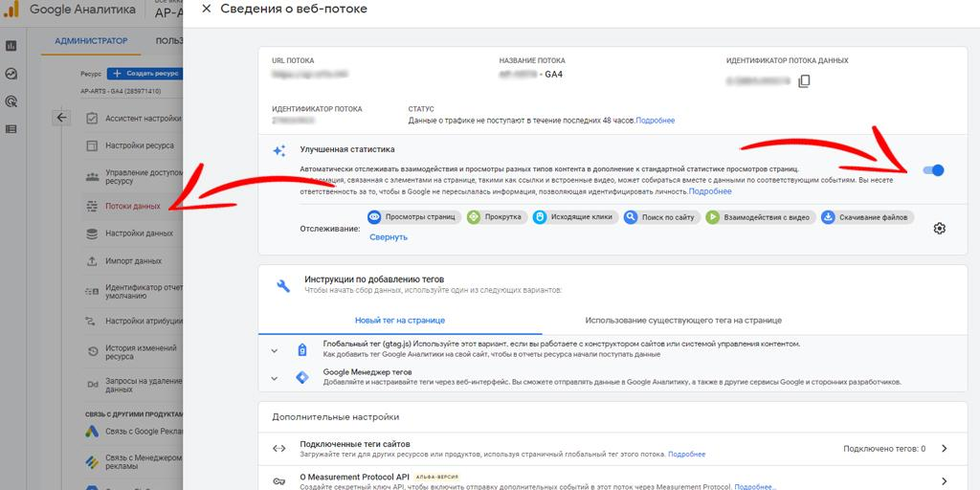Click the Прокрутка scroll tracking icon

(x=473, y=217)
